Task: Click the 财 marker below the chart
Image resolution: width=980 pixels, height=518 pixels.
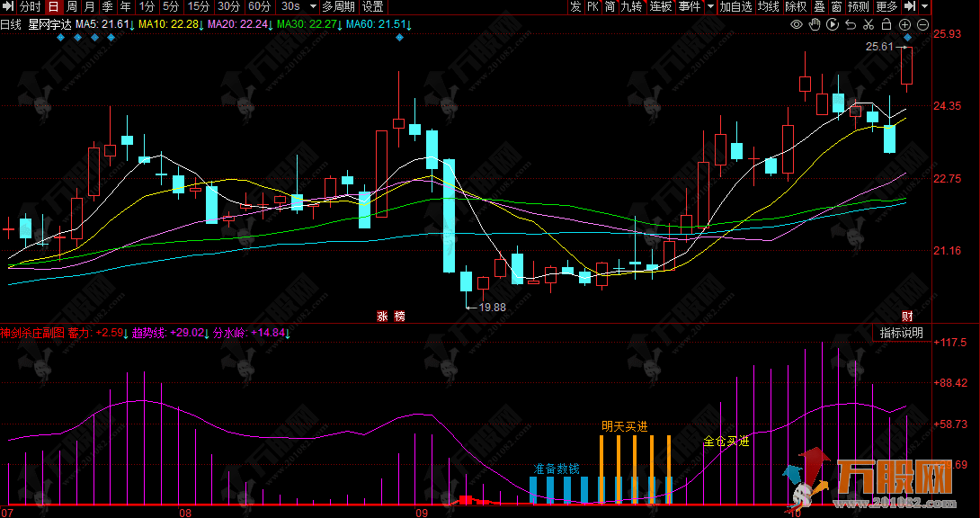Action: pyautogui.click(x=907, y=316)
